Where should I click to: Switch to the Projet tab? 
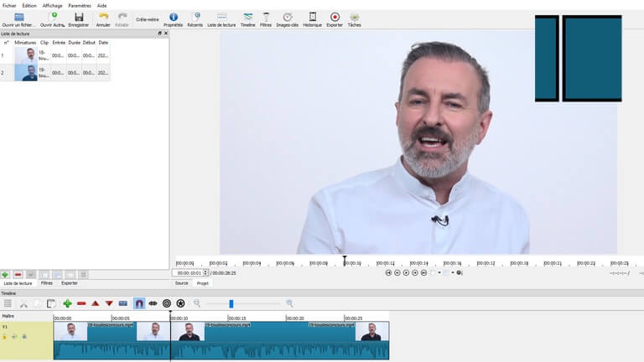[202, 283]
